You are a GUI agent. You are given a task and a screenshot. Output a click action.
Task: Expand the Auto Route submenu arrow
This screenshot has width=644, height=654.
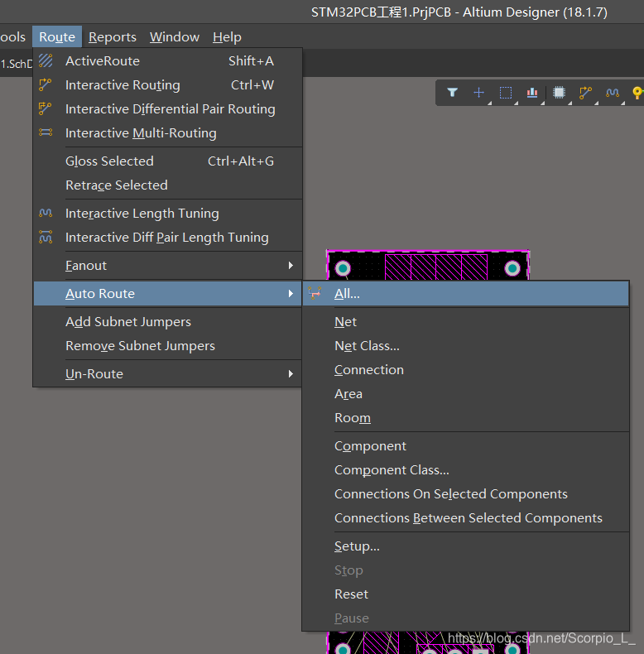point(291,293)
